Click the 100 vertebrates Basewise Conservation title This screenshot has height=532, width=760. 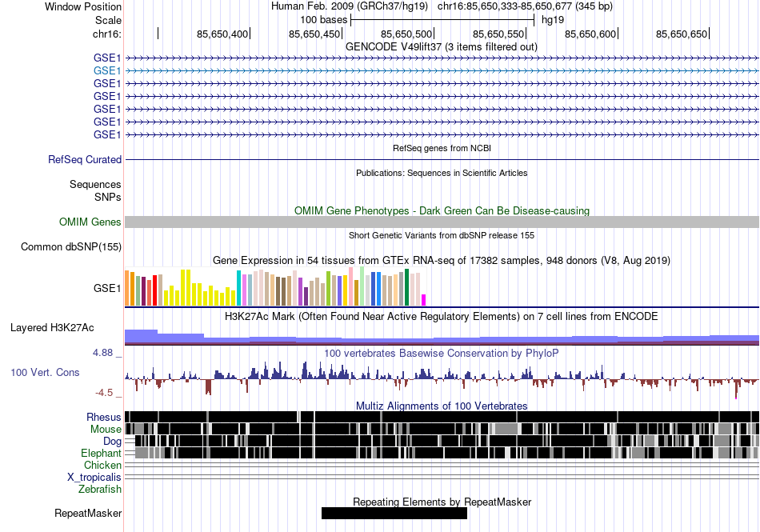441,354
